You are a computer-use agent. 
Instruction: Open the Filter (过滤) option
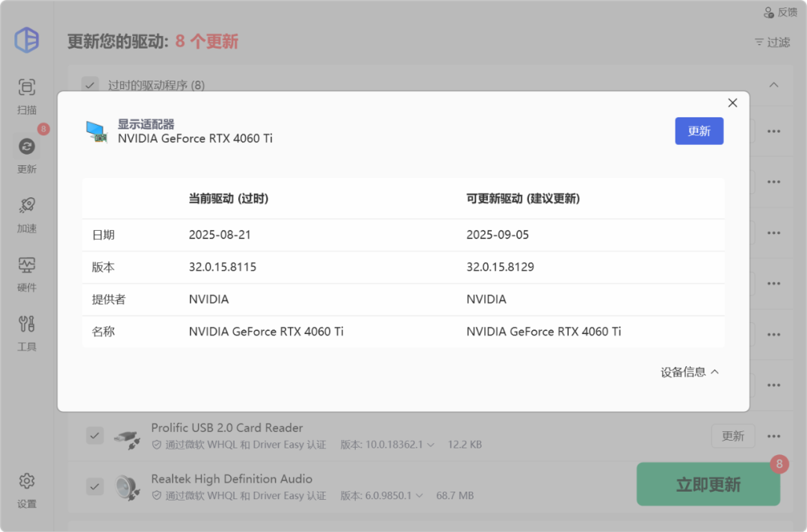click(x=772, y=42)
